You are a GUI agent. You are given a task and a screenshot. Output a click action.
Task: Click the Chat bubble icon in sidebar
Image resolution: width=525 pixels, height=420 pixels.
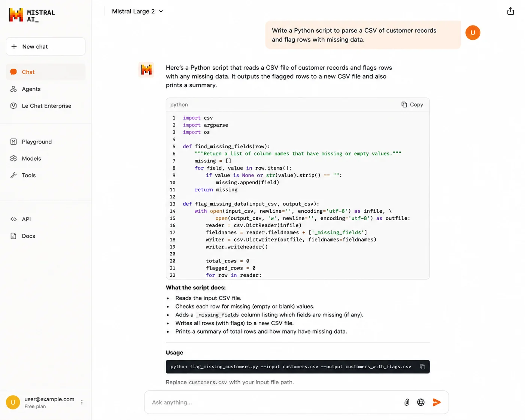(13, 72)
